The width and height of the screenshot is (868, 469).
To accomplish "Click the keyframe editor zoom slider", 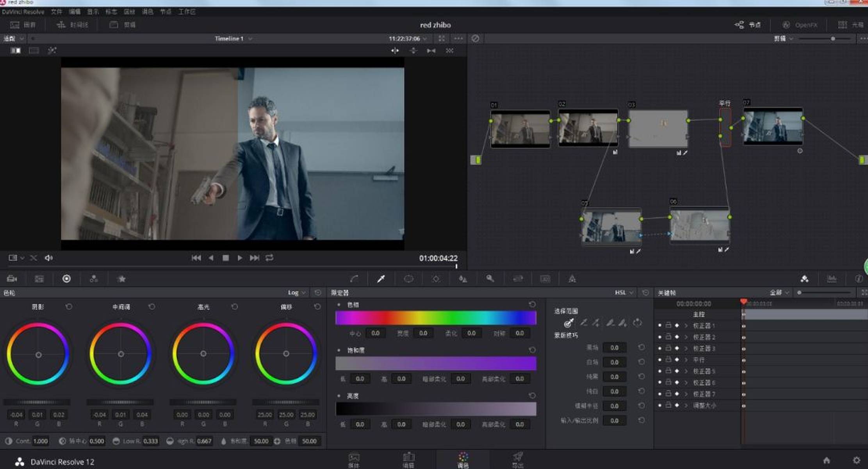I will [x=825, y=292].
